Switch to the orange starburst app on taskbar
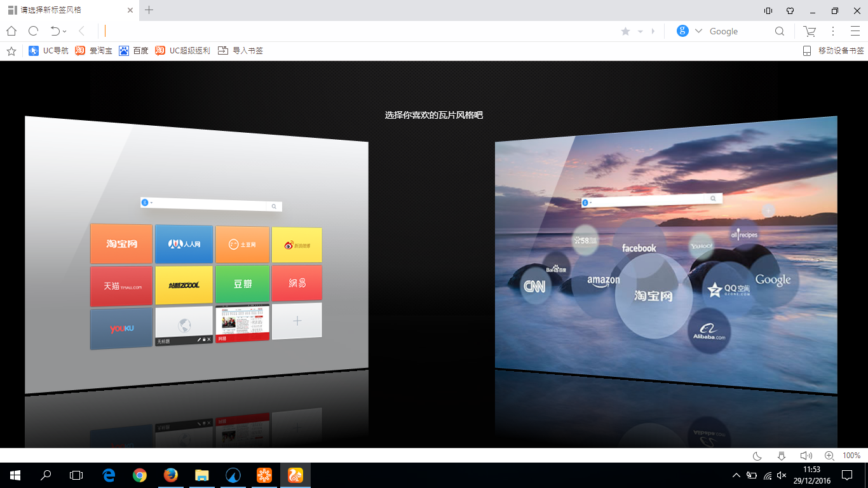This screenshot has height=488, width=868. pyautogui.click(x=264, y=475)
